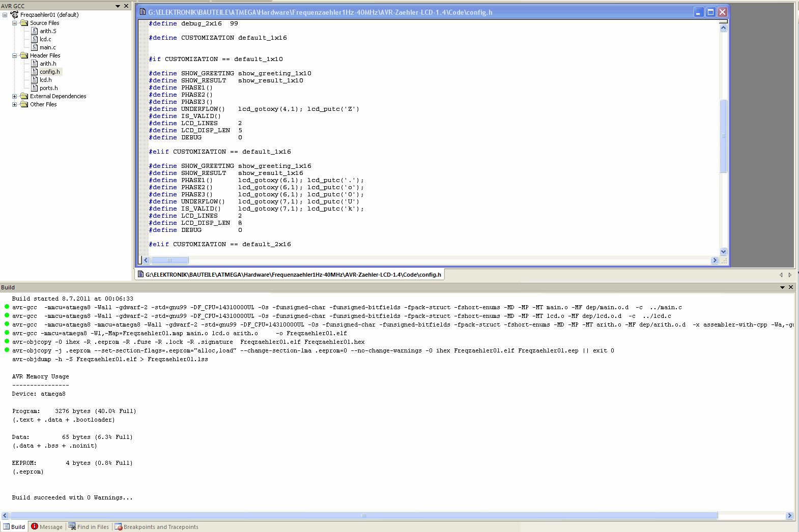Screen dimensions: 799x532
Task: Click the config.h document tab at bottom
Action: tap(290, 275)
